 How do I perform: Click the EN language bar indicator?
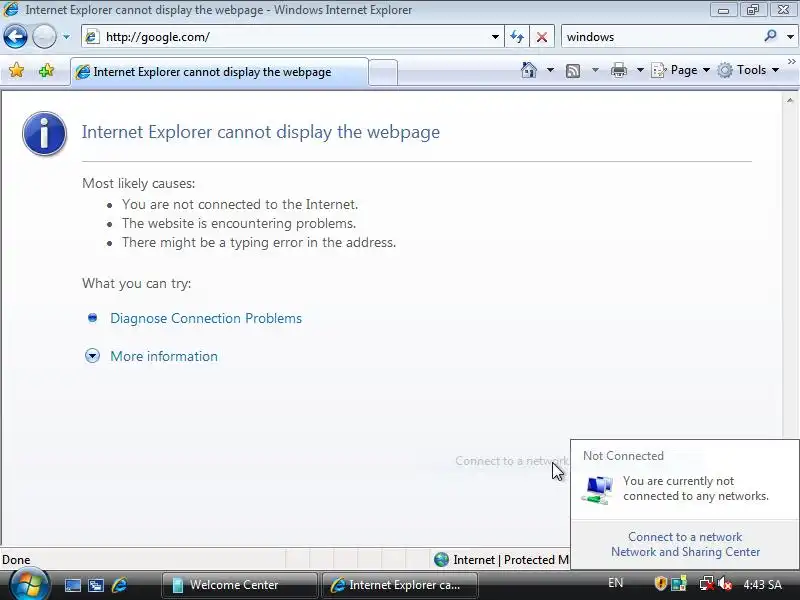pyautogui.click(x=615, y=583)
